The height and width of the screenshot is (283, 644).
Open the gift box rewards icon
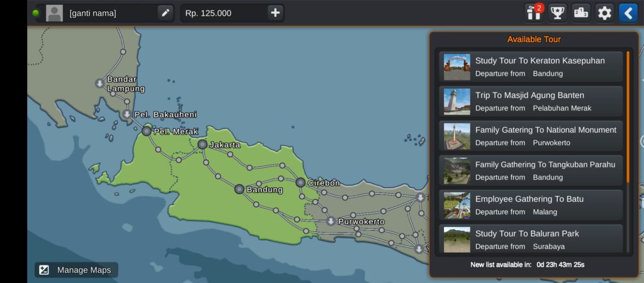533,13
